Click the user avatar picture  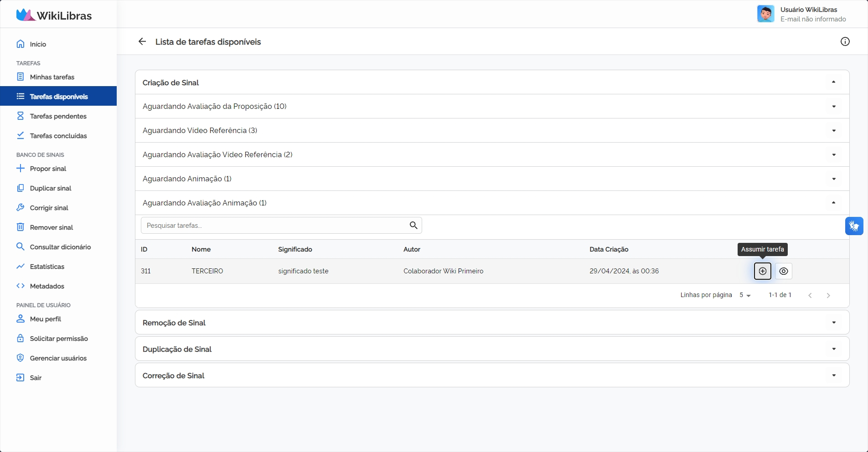(765, 14)
